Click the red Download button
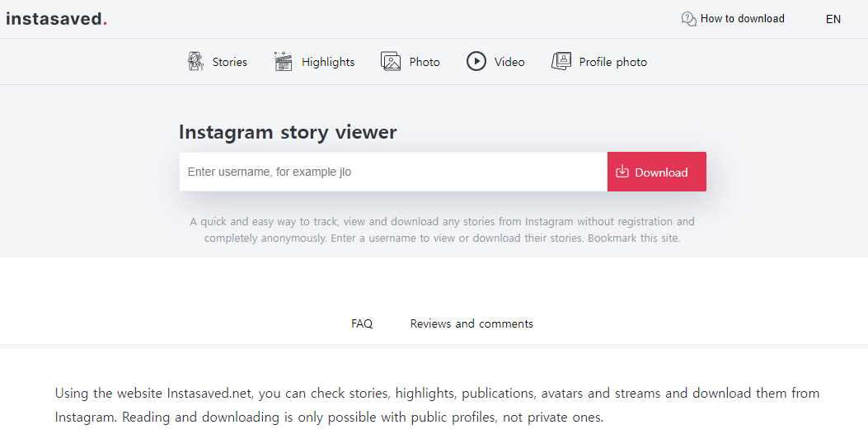868x439 pixels. [656, 172]
